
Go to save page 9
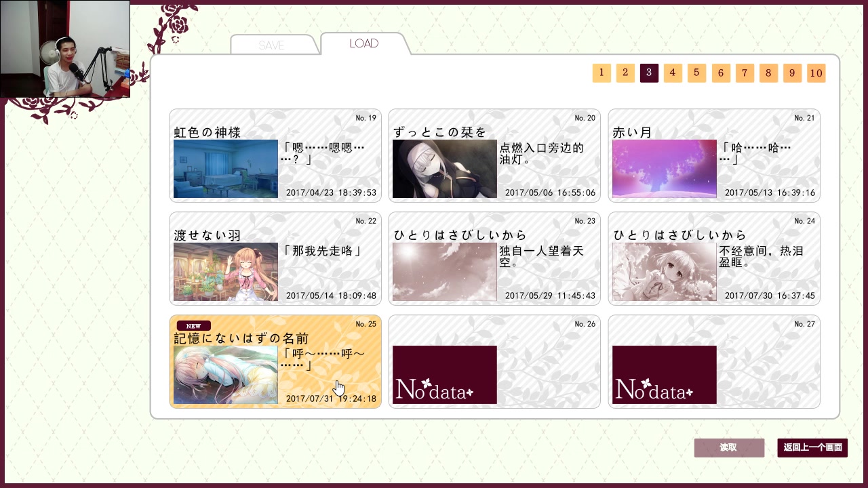[x=792, y=73]
